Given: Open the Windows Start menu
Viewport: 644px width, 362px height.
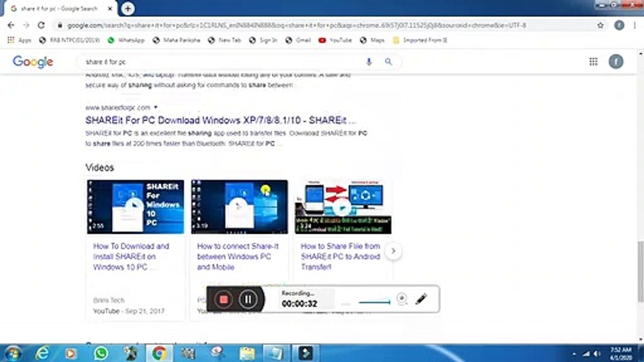Looking at the screenshot, I should (12, 353).
